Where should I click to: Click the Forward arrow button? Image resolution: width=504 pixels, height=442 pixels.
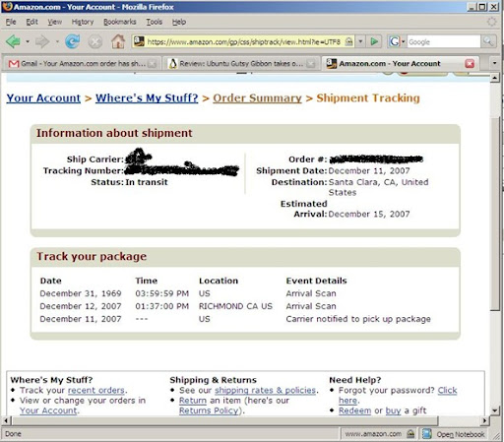pos(42,41)
